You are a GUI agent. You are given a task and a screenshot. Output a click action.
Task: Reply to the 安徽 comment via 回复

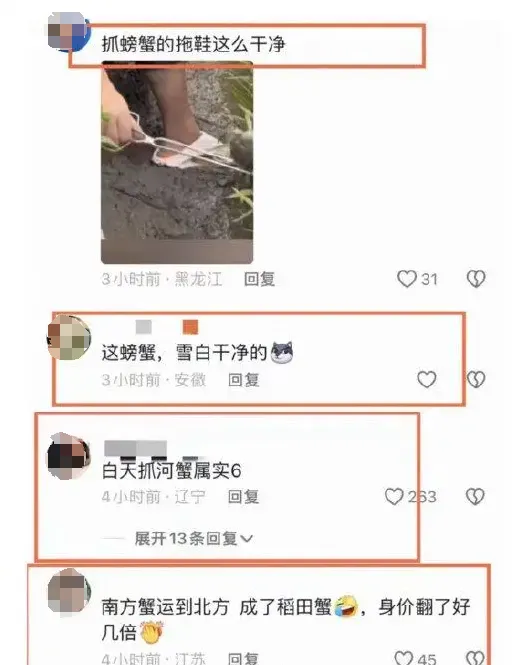point(244,380)
